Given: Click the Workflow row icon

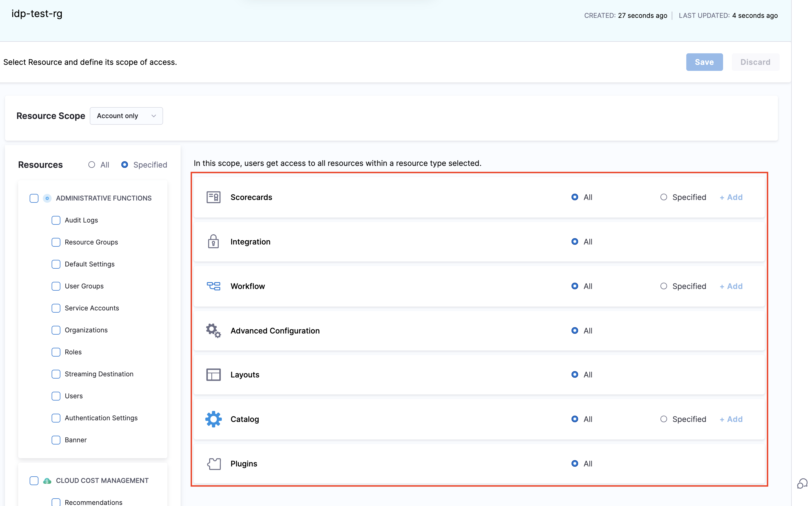Looking at the screenshot, I should point(213,286).
